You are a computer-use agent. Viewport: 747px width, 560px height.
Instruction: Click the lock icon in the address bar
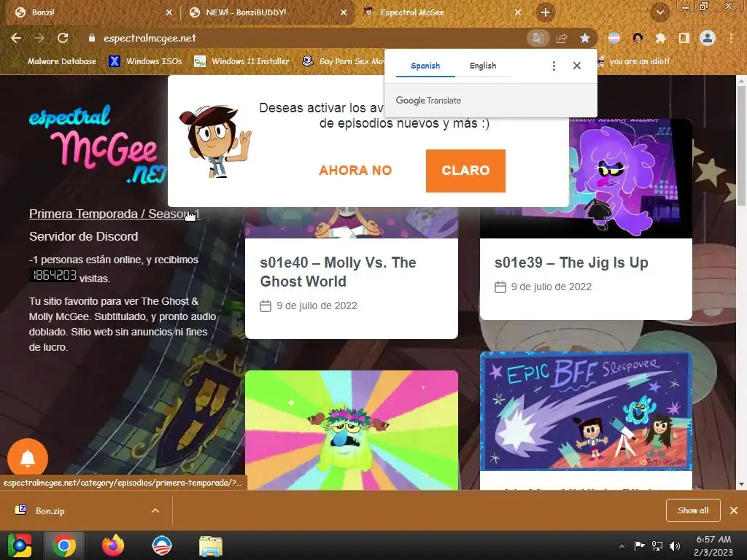pyautogui.click(x=92, y=38)
